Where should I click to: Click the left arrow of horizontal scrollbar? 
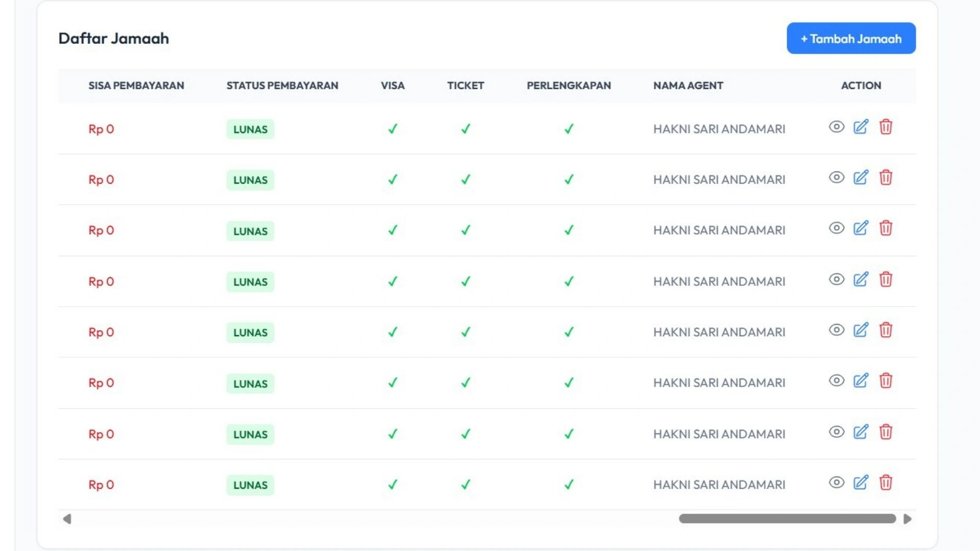click(67, 519)
